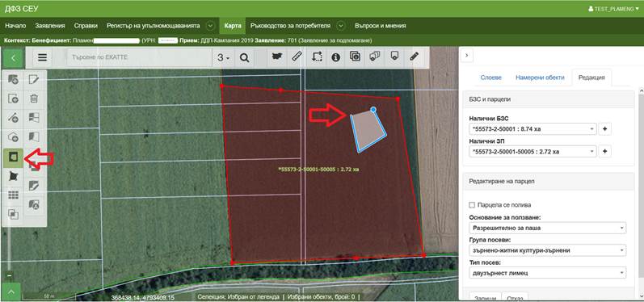This screenshot has height=302, width=644.
Task: Click the information (i) tool
Action: 336,57
